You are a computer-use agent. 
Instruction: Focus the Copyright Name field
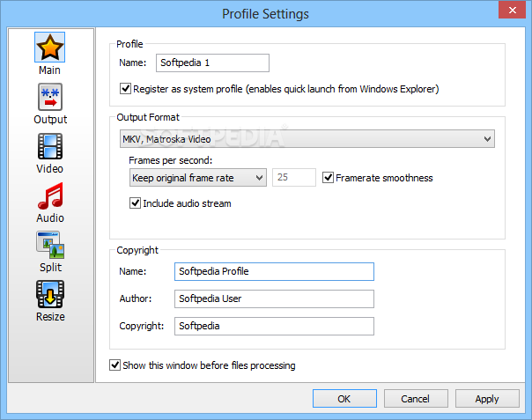coord(274,271)
